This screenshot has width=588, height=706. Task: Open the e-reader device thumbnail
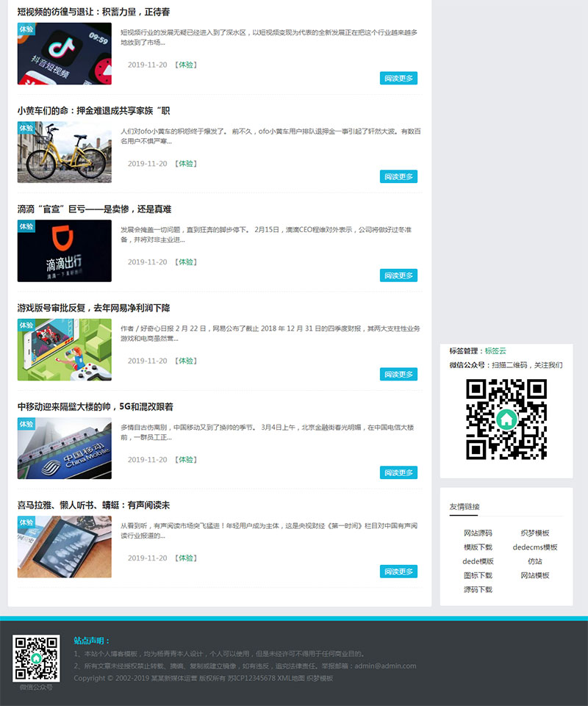coord(65,547)
